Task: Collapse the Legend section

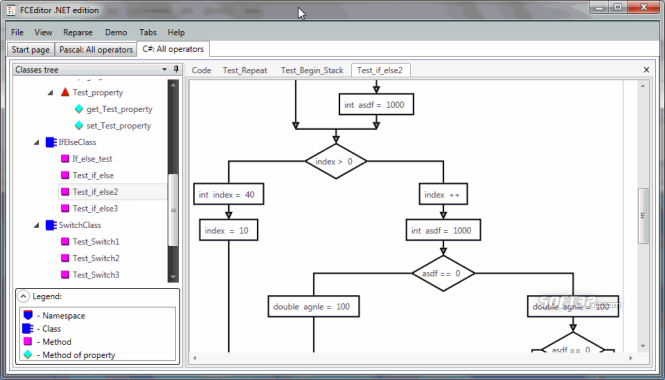Action: click(x=23, y=296)
